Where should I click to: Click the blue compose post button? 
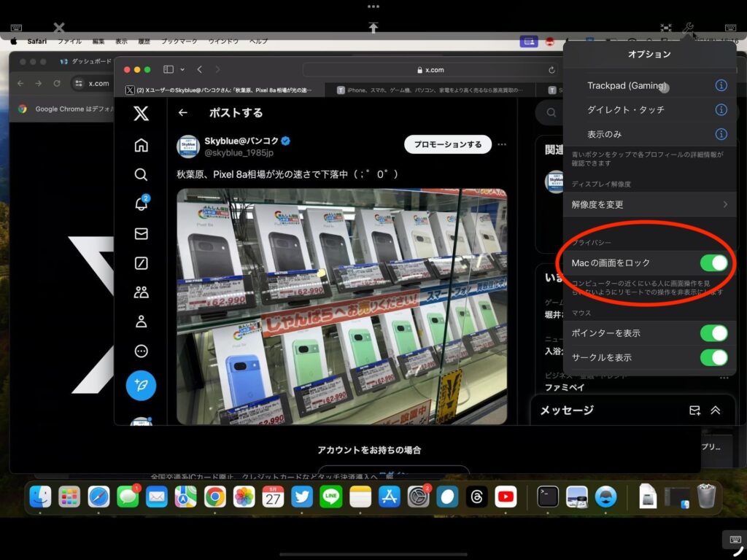[141, 385]
